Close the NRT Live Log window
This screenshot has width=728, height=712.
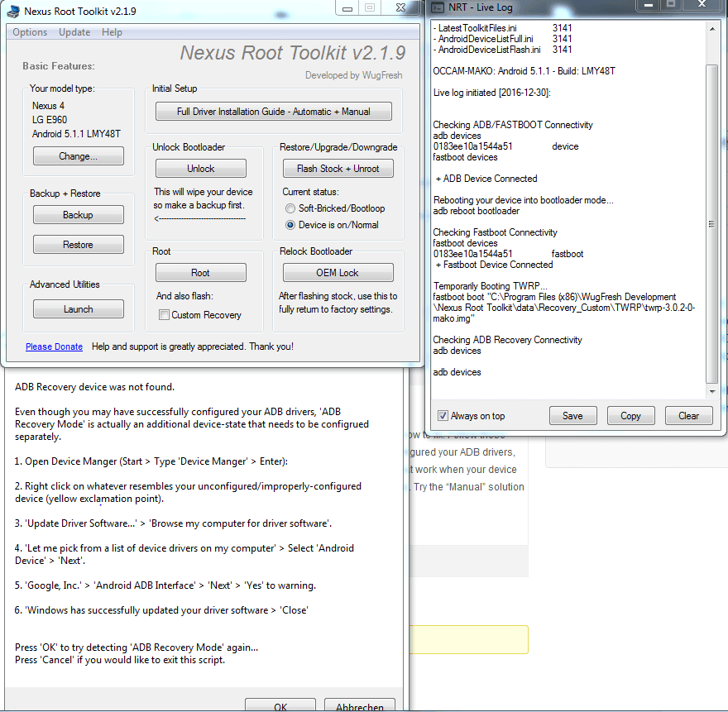tap(702, 6)
